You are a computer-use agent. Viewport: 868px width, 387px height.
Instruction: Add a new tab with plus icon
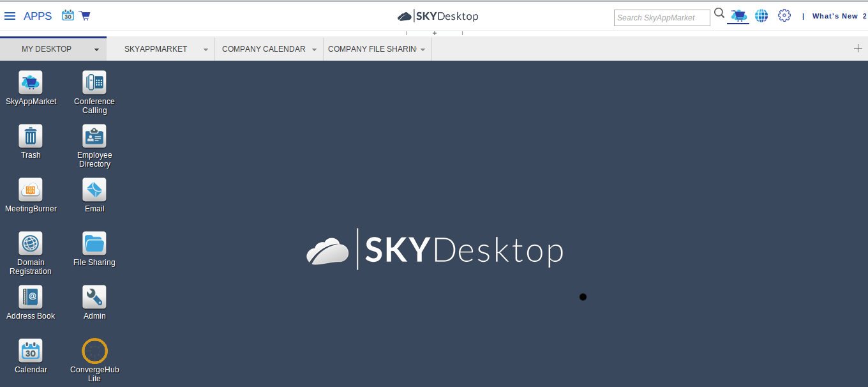click(858, 48)
